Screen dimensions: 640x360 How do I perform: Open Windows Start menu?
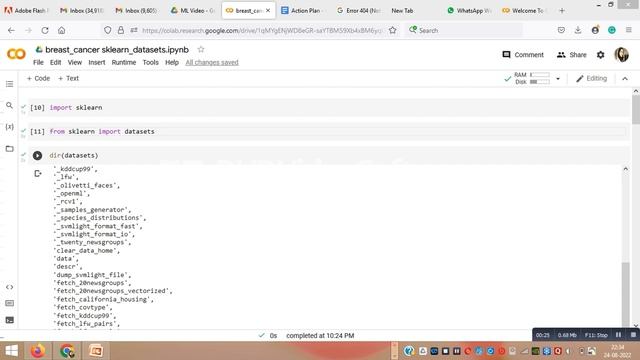point(11,351)
